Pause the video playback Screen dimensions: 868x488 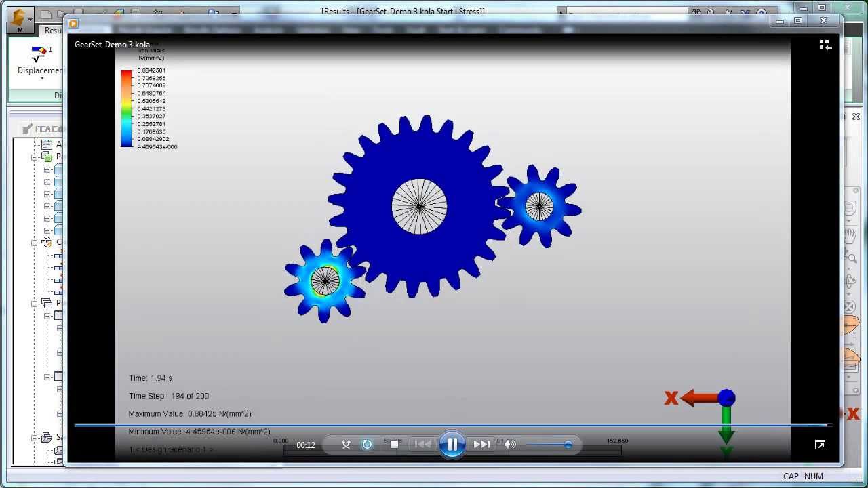click(452, 445)
